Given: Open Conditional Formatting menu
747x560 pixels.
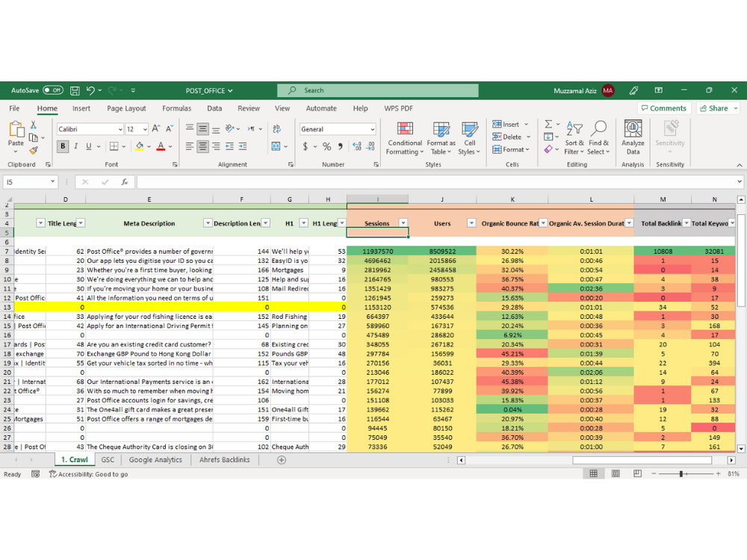Looking at the screenshot, I should 404,138.
